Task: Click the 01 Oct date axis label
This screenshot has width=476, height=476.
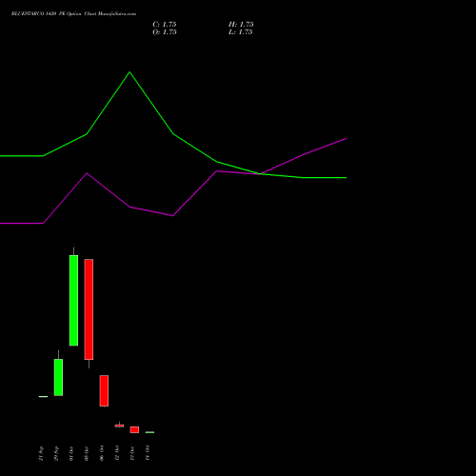Action: 71,453
